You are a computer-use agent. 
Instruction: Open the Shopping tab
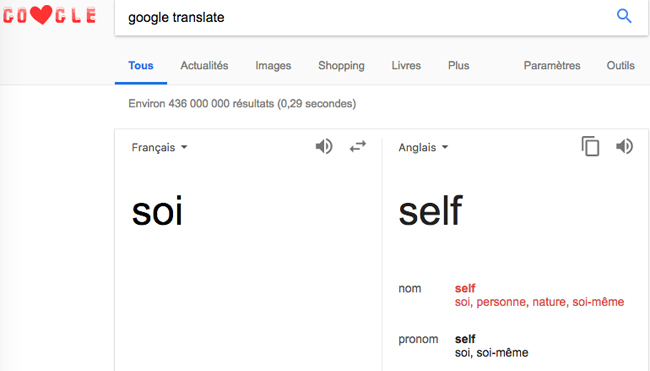coord(341,65)
